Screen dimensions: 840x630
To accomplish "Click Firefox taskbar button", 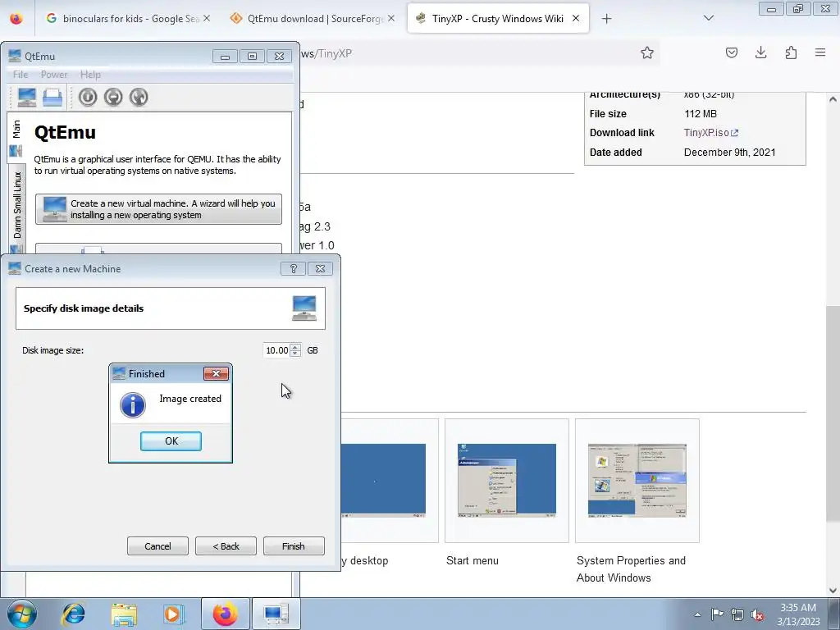I will (225, 614).
